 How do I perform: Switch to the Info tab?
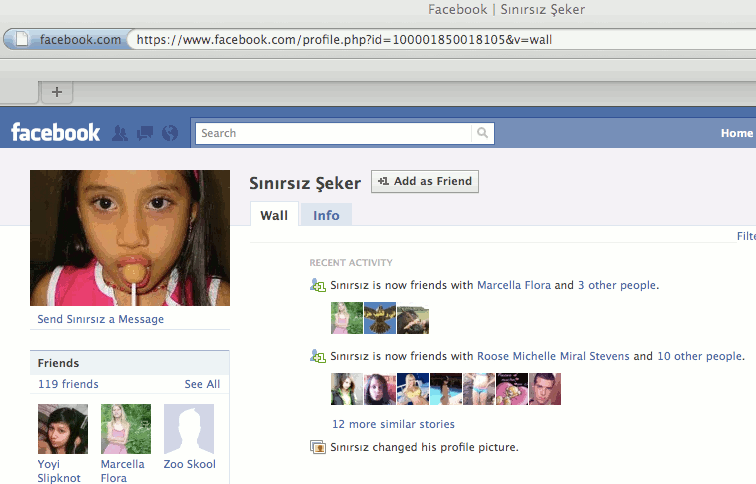[326, 215]
